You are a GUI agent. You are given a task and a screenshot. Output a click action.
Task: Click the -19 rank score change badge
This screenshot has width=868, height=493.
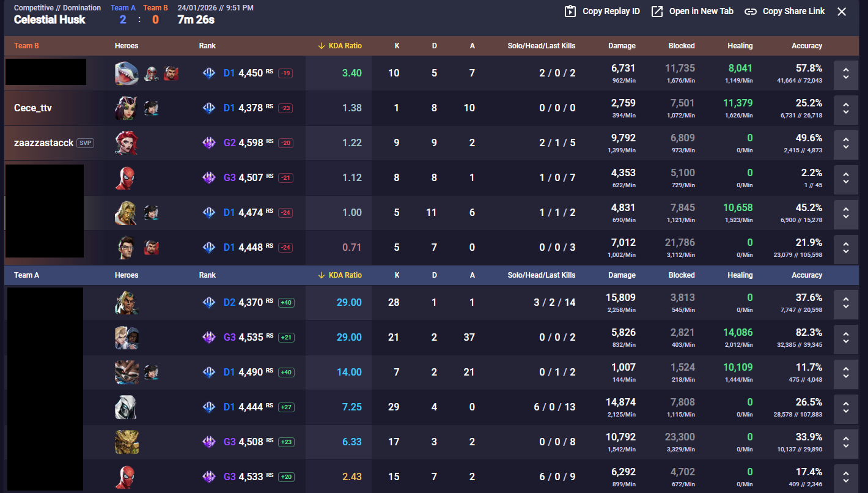click(x=285, y=73)
